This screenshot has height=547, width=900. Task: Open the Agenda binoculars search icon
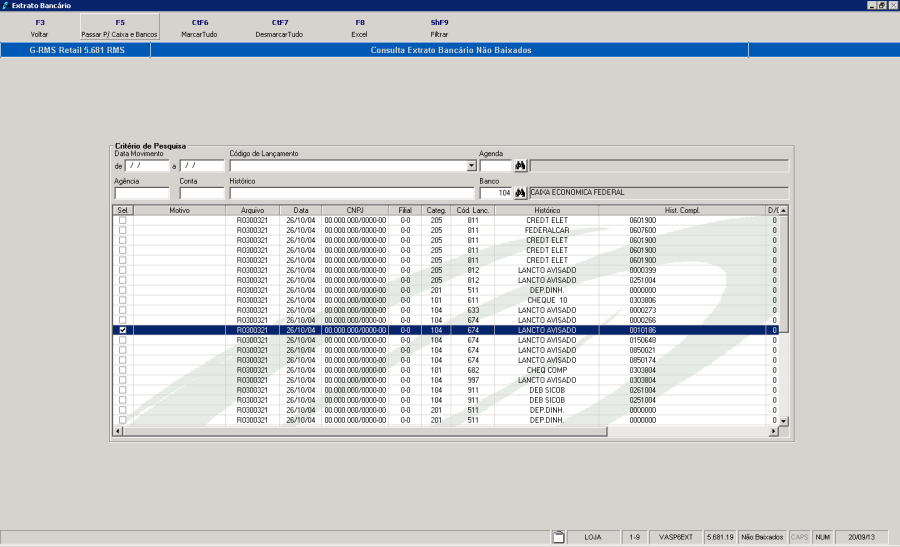point(520,165)
